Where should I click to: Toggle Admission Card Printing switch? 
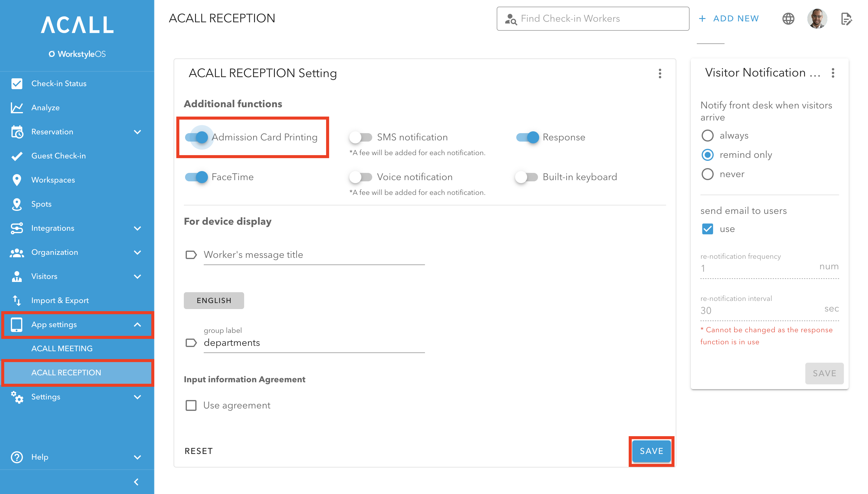[x=197, y=137]
